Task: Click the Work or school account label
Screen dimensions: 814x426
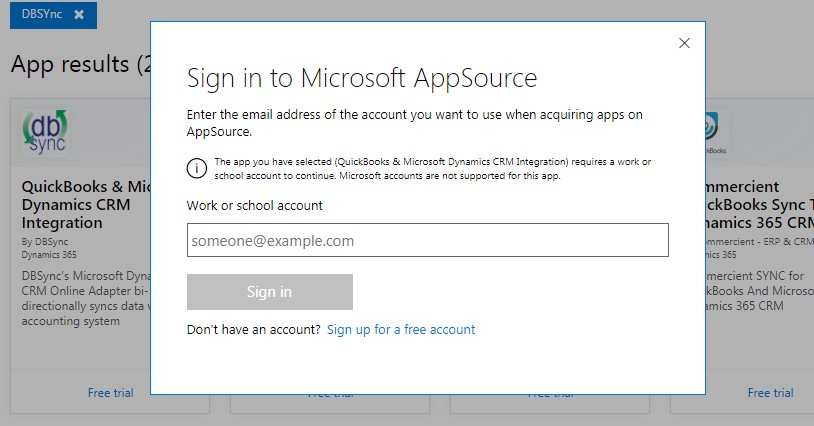Action: coord(254,205)
